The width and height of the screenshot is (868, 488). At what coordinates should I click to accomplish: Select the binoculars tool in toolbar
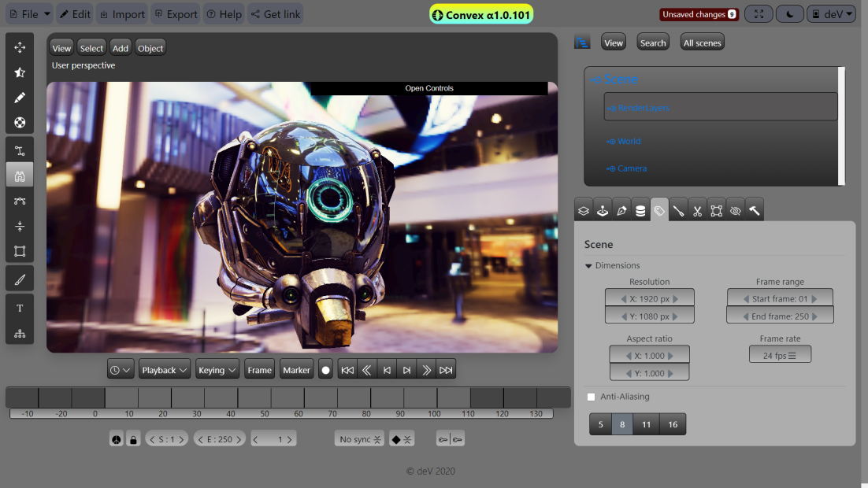20,176
